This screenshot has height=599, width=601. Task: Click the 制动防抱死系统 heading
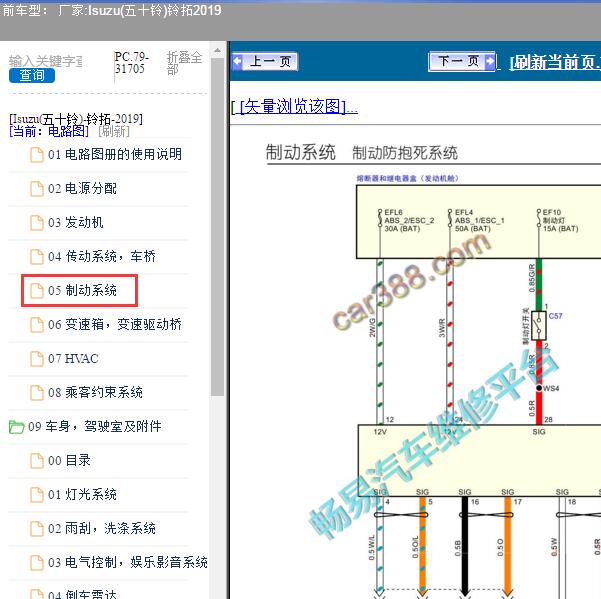405,153
